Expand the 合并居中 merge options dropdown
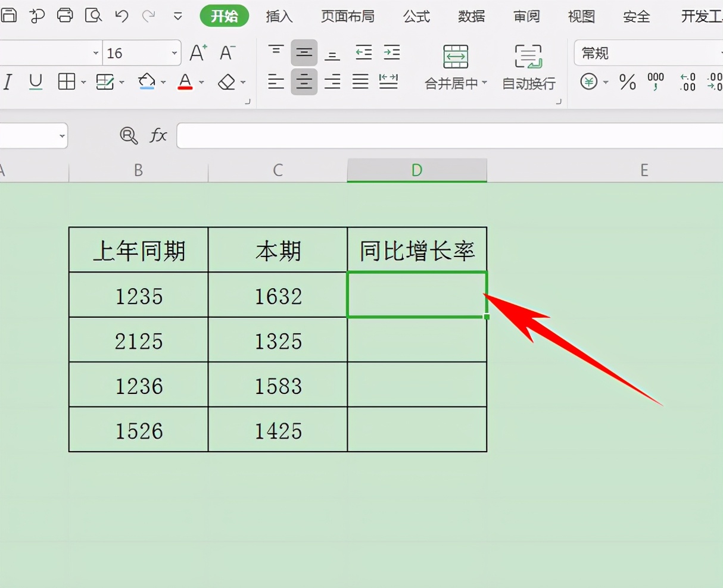 coord(485,83)
